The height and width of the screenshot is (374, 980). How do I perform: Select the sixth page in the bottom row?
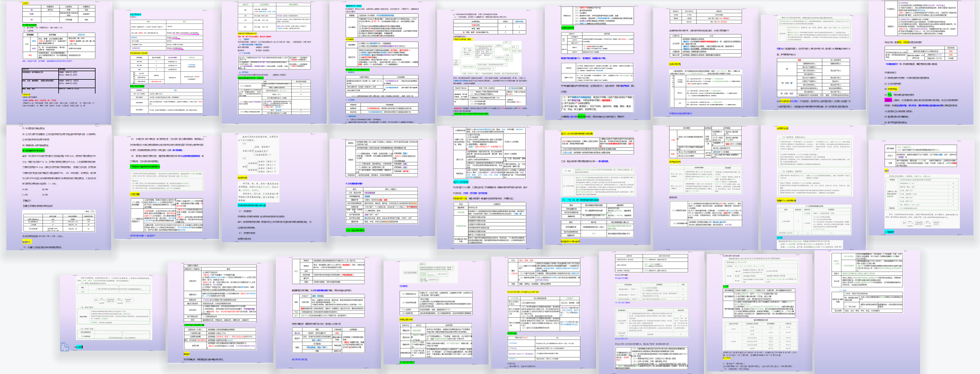pos(652,313)
